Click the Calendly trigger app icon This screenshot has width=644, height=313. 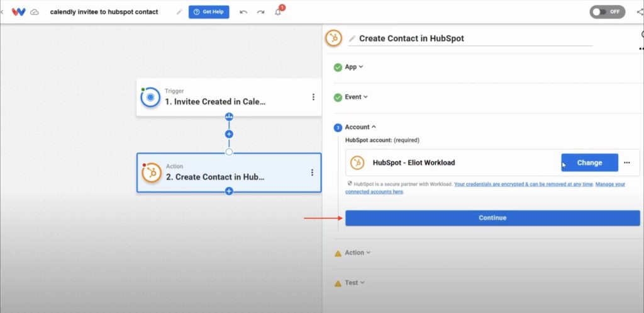(x=150, y=97)
